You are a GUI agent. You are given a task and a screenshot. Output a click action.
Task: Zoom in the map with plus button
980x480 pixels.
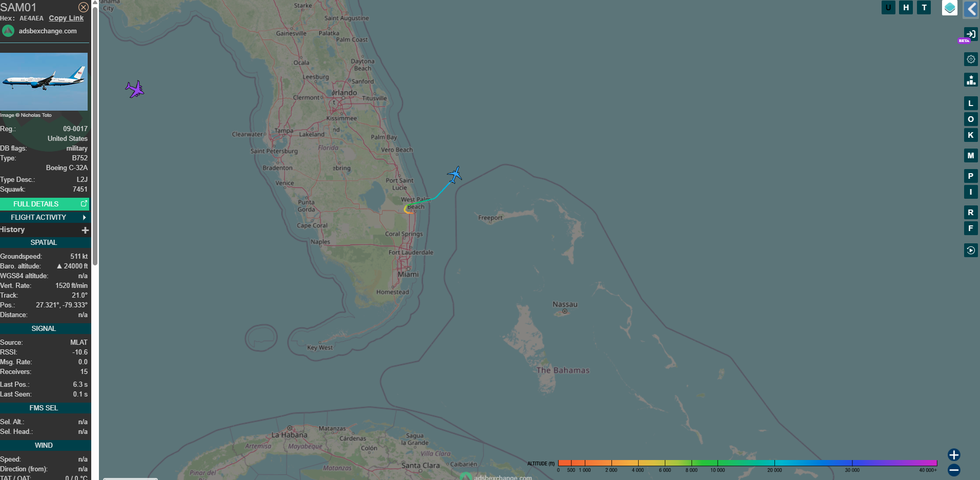(954, 455)
